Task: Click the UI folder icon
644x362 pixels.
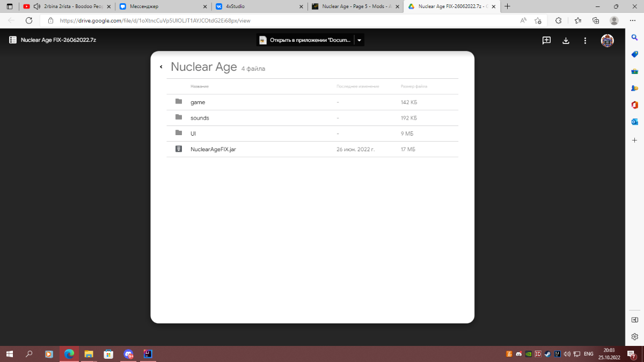Action: [179, 132]
